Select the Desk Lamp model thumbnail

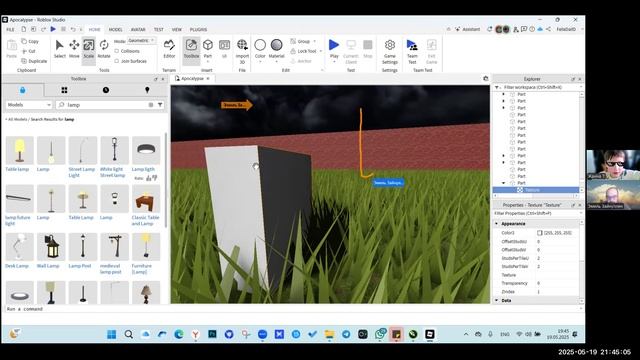click(x=19, y=247)
